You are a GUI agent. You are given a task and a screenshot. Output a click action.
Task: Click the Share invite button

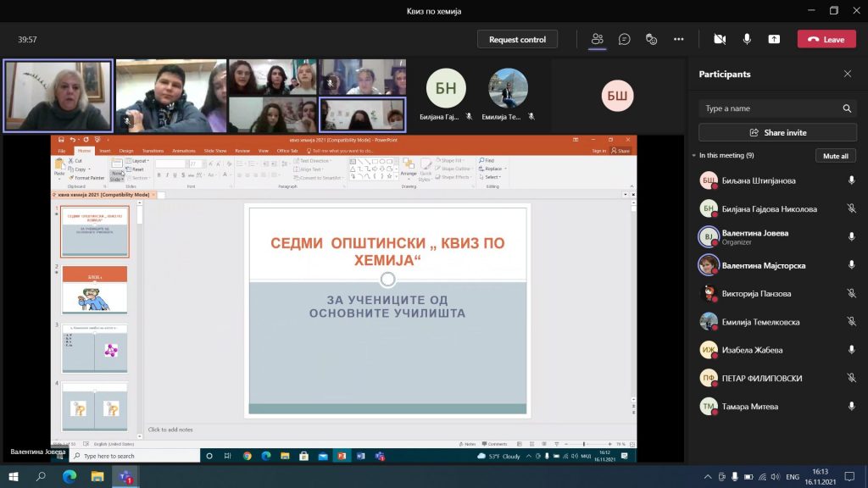point(777,133)
